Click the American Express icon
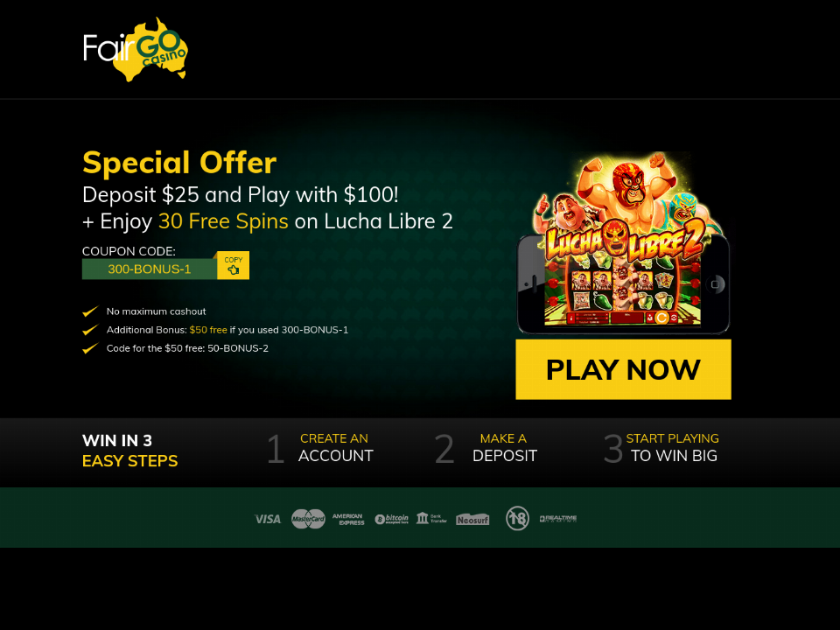This screenshot has width=840, height=630. pos(348,519)
